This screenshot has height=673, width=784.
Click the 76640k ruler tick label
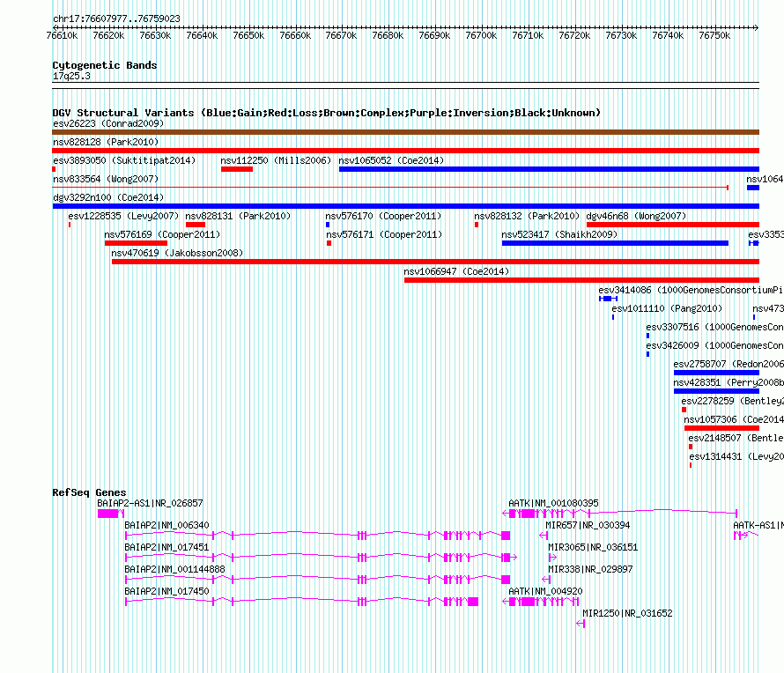[202, 36]
